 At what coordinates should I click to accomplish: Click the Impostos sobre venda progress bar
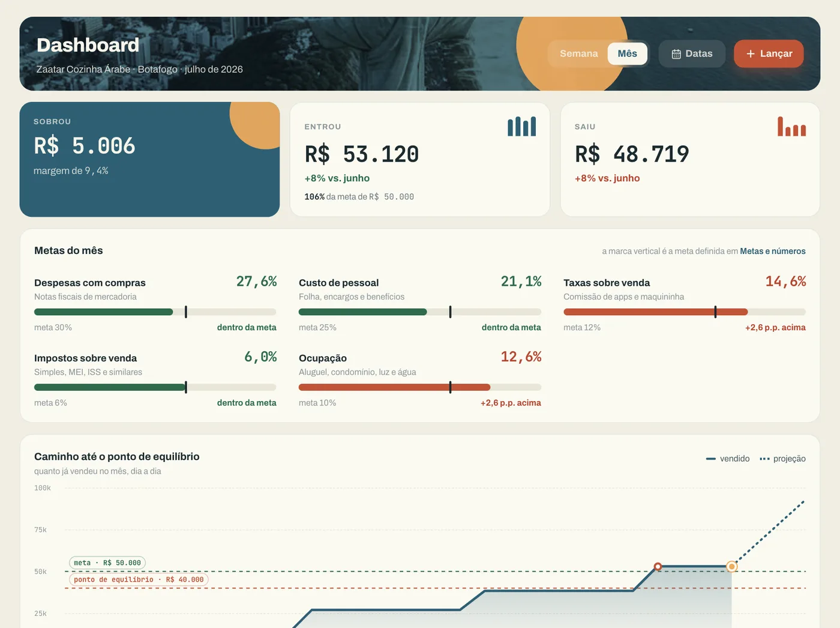click(x=155, y=387)
